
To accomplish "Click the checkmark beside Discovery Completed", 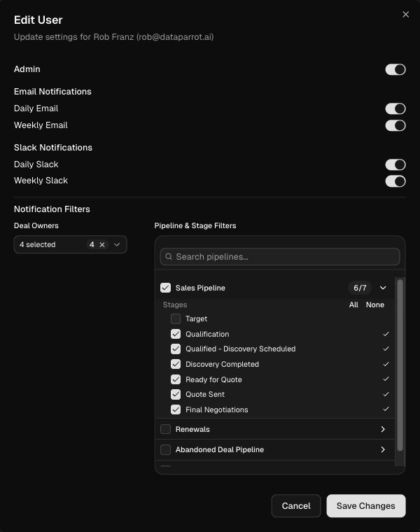I will click(x=386, y=364).
